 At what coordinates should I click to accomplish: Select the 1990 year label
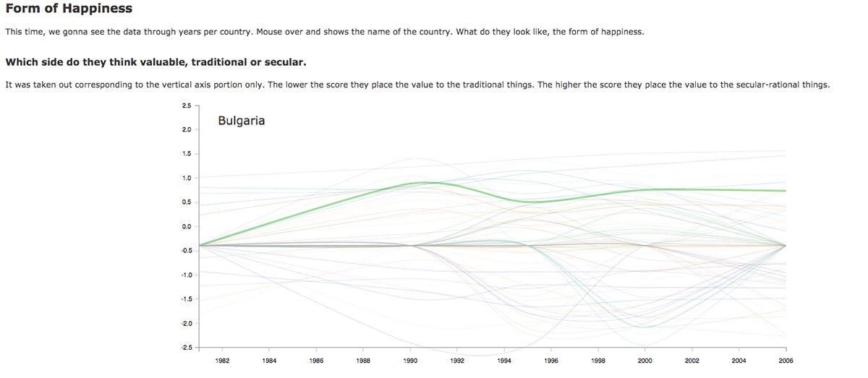[x=410, y=360]
